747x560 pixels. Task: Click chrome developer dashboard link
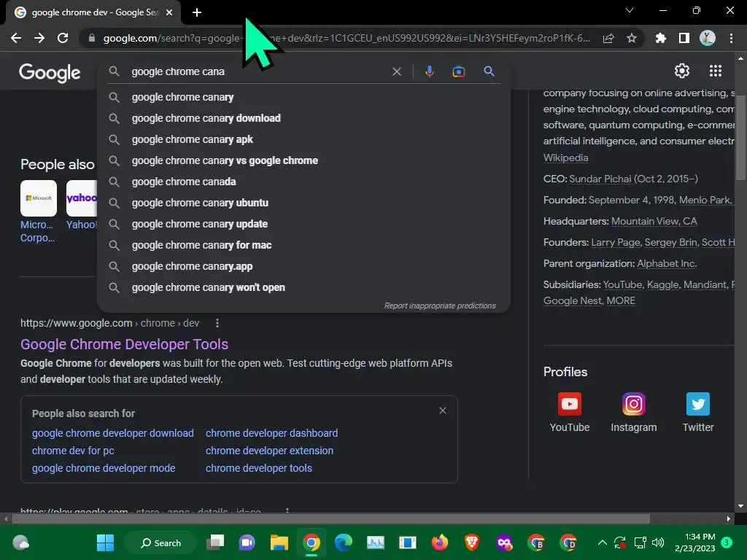point(271,433)
